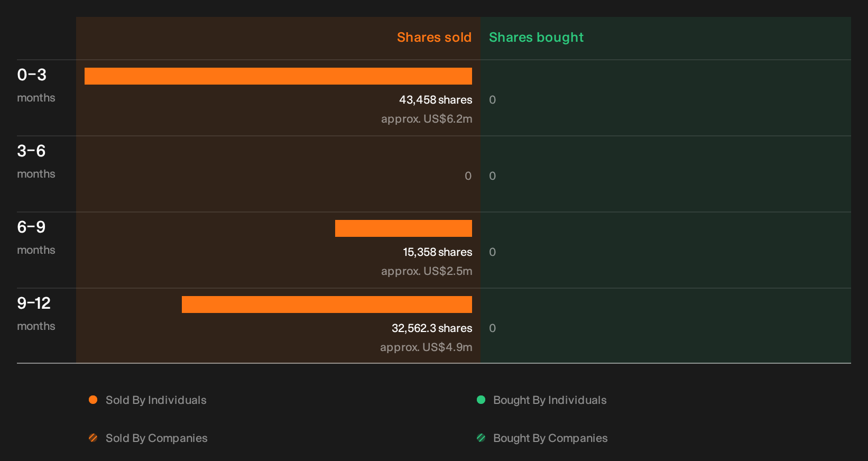Click the 3-6 months row label
Image resolution: width=868 pixels, height=461 pixels.
[36, 162]
